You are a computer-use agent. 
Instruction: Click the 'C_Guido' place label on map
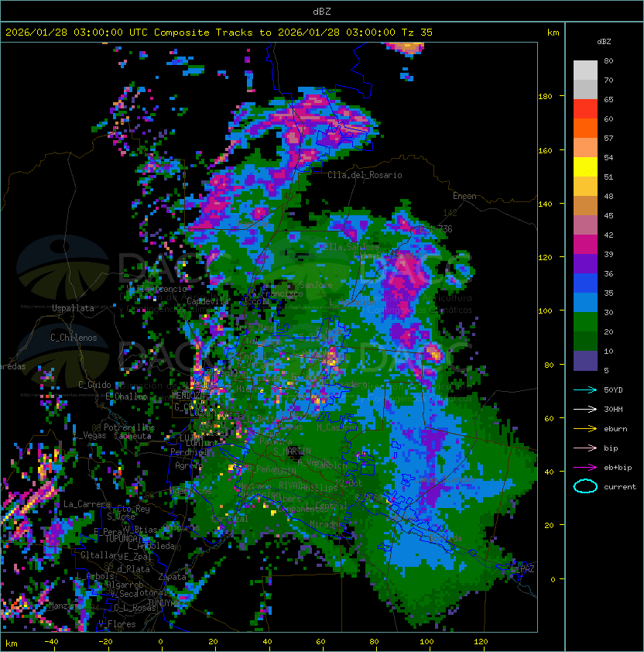pyautogui.click(x=94, y=385)
